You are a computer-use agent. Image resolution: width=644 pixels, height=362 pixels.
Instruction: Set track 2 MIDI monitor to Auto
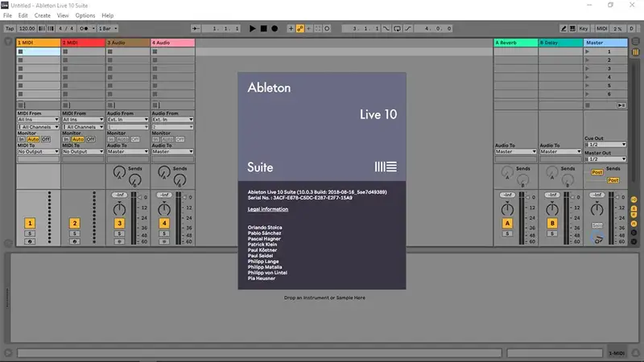click(77, 139)
